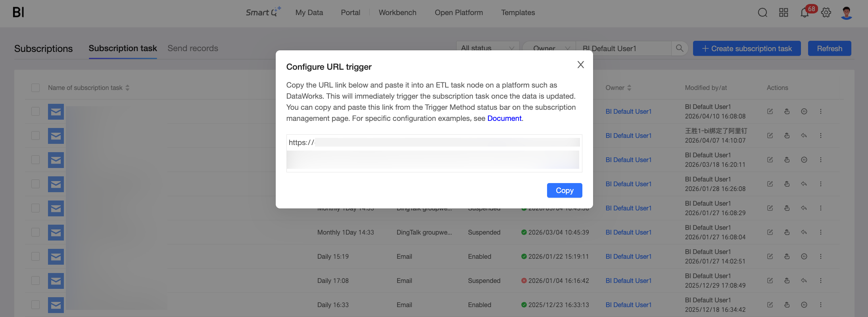Open the Document link in dialog

point(504,118)
